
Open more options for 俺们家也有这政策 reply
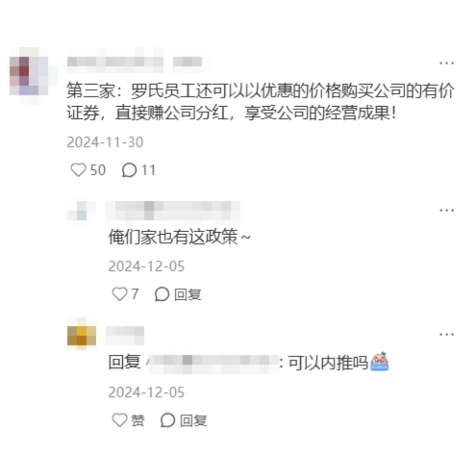coord(446,210)
